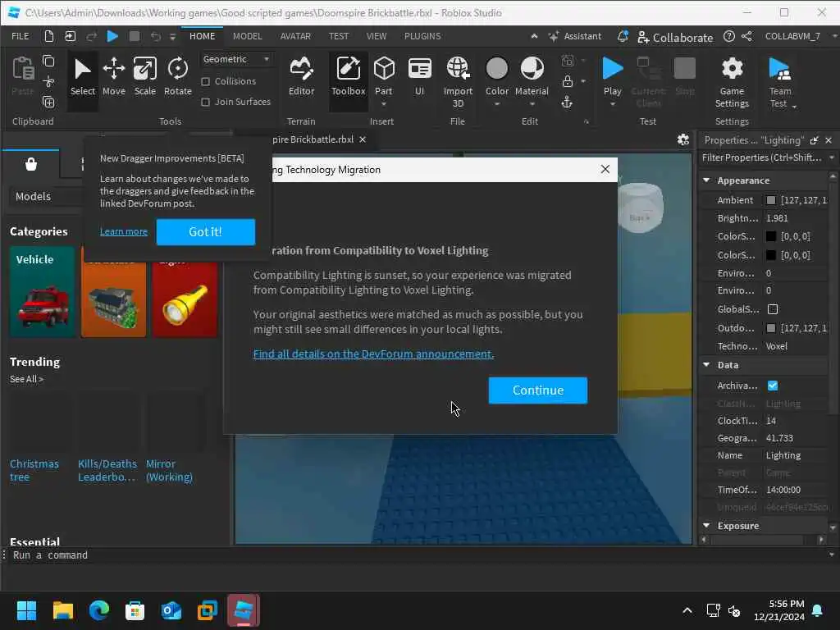Click the Got it! button
Viewport: 840px width, 630px height.
(x=205, y=231)
